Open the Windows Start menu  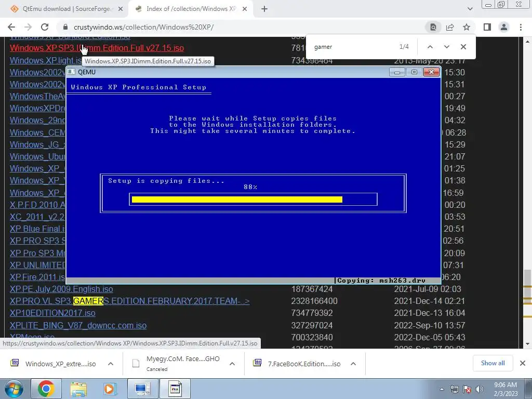[14, 389]
